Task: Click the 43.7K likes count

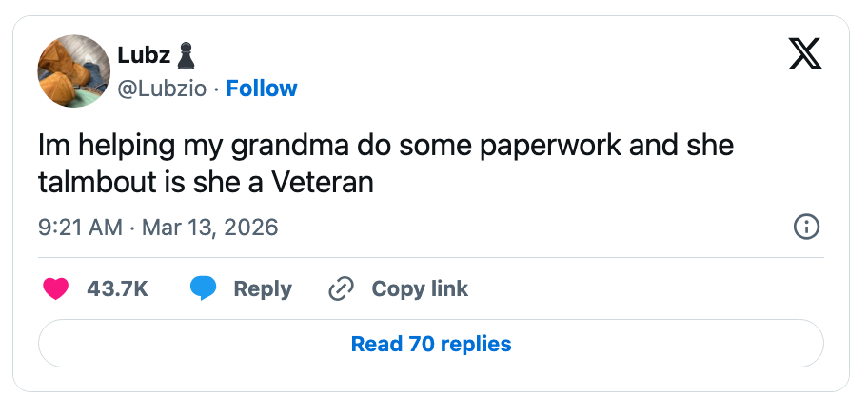Action: 117,288
